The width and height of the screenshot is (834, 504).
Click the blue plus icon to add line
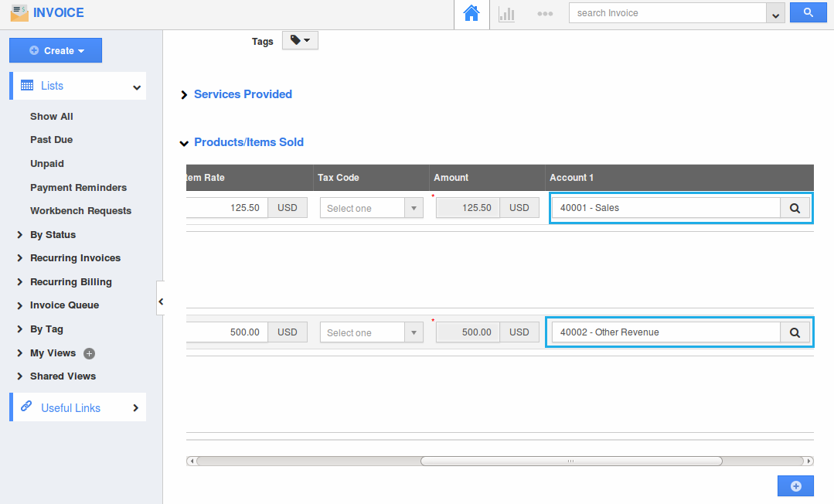[x=795, y=485]
